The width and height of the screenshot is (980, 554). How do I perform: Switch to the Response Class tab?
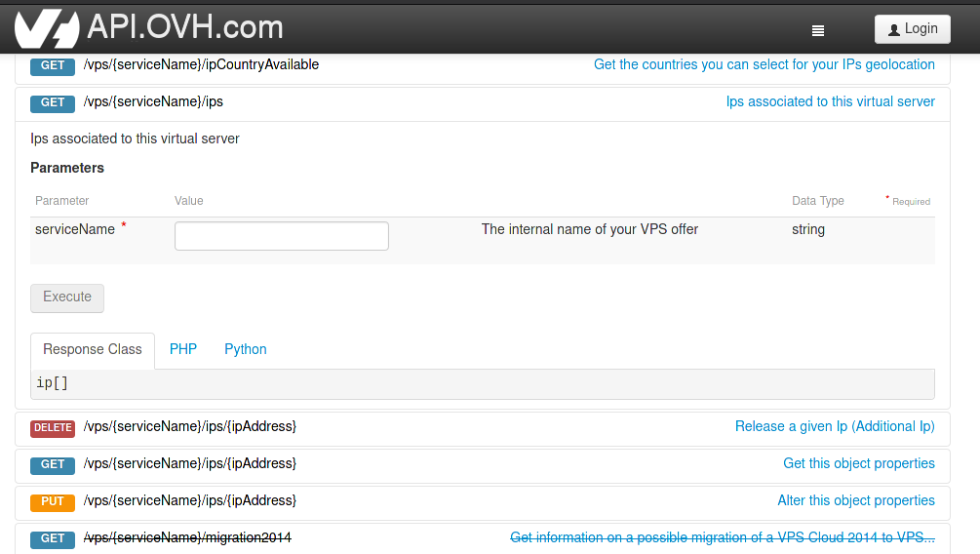[93, 350]
